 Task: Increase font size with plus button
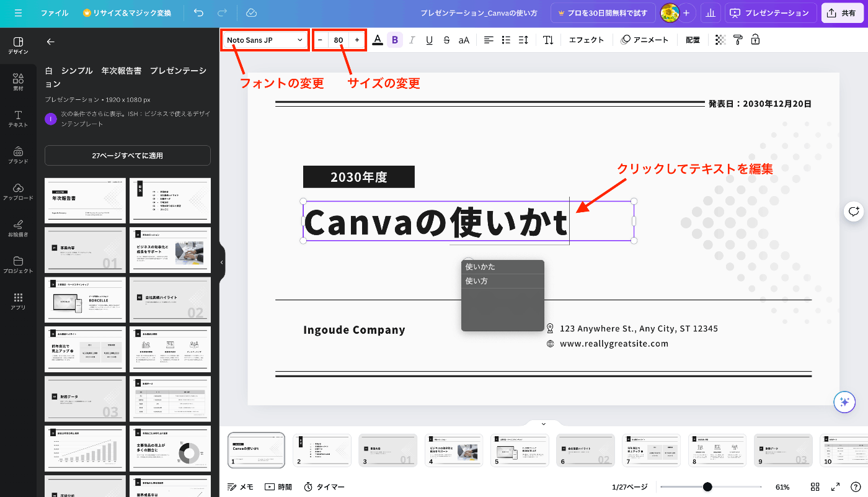357,40
